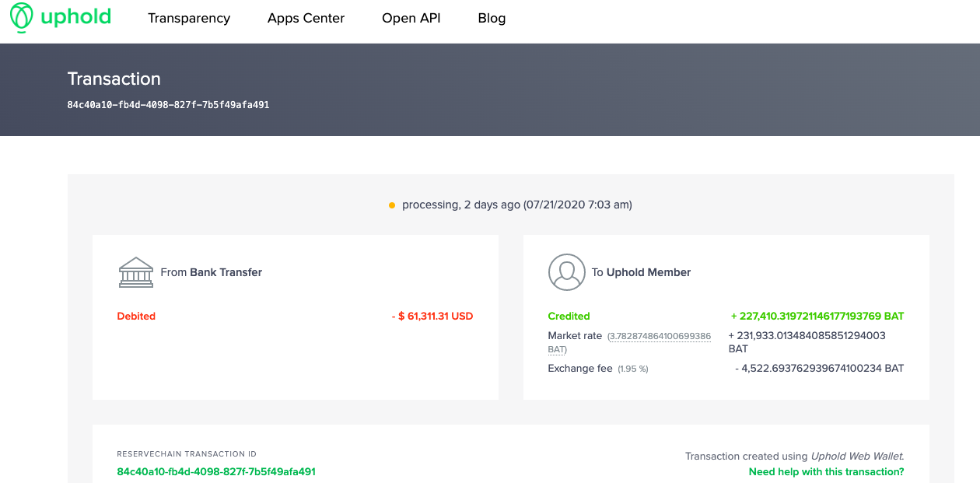Click the green Credited label
Viewport: 980px width, 483px height.
tap(569, 316)
